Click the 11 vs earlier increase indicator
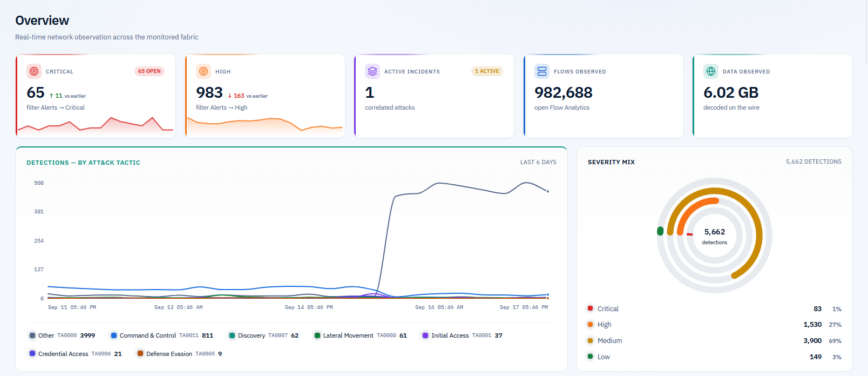 (67, 96)
